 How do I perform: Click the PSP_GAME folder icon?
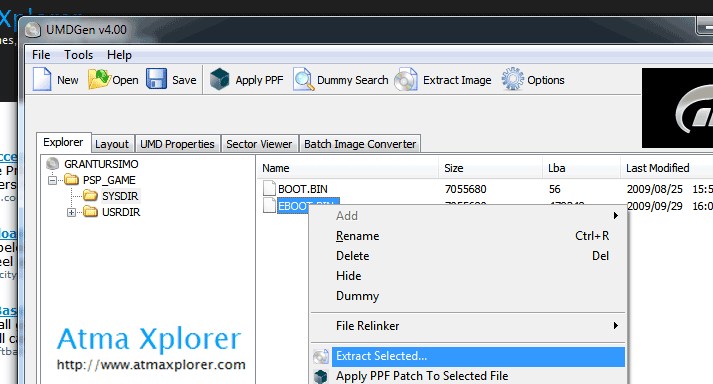tap(71, 180)
